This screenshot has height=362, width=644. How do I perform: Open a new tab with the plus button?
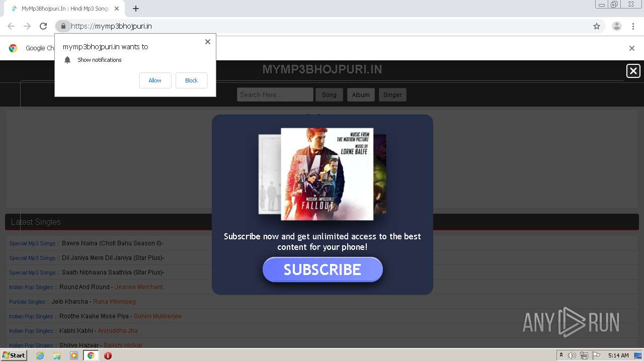(x=136, y=9)
